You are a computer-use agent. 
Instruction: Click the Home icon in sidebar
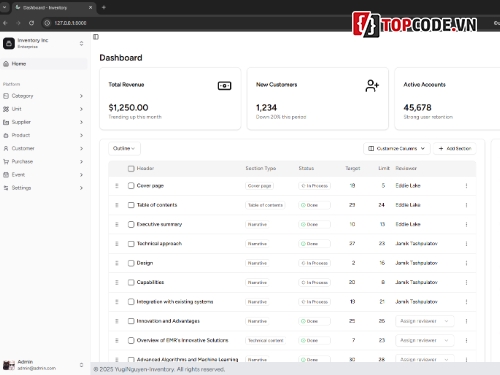point(6,64)
